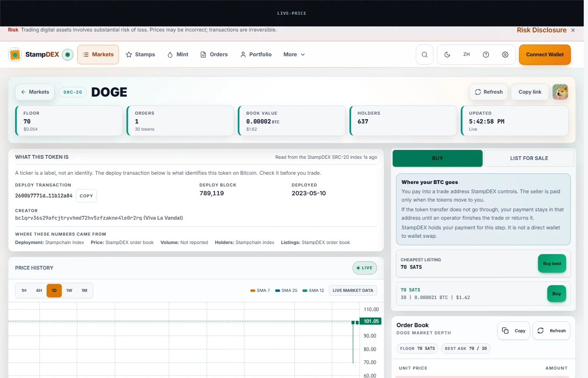This screenshot has height=378, width=588.
Task: Buy the 70 SATS listing
Action: click(x=556, y=294)
